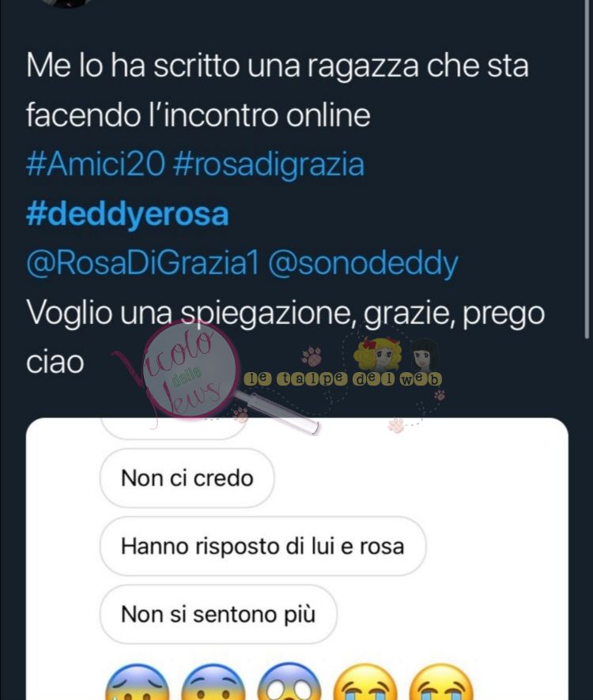Screen dimensions: 593x700
Task: Open the #rosadigrazia hashtag
Action: coord(268,165)
